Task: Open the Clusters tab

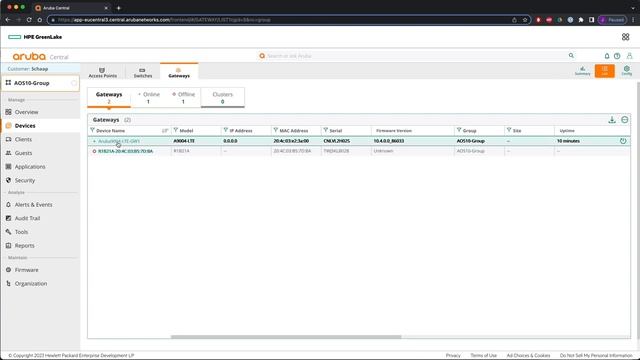Action: (x=222, y=98)
